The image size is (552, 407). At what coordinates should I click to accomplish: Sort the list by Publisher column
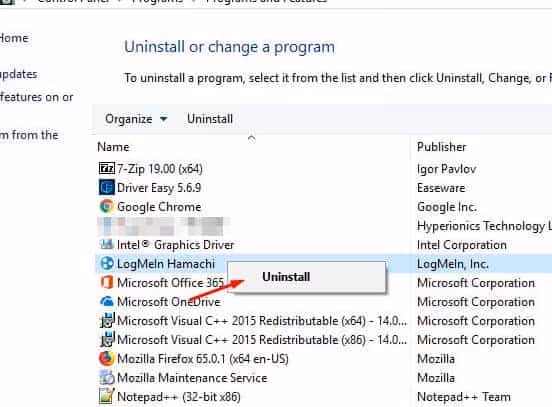441,147
